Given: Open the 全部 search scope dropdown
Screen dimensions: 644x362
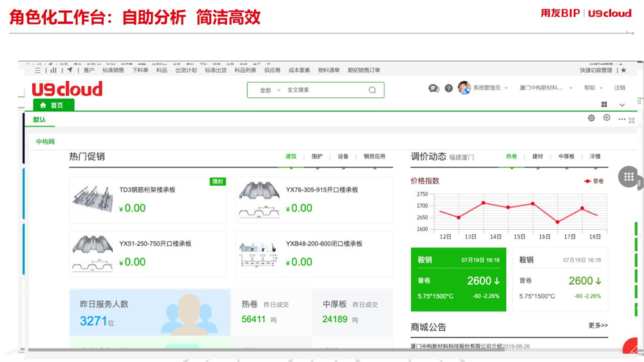Looking at the screenshot, I should click(270, 90).
